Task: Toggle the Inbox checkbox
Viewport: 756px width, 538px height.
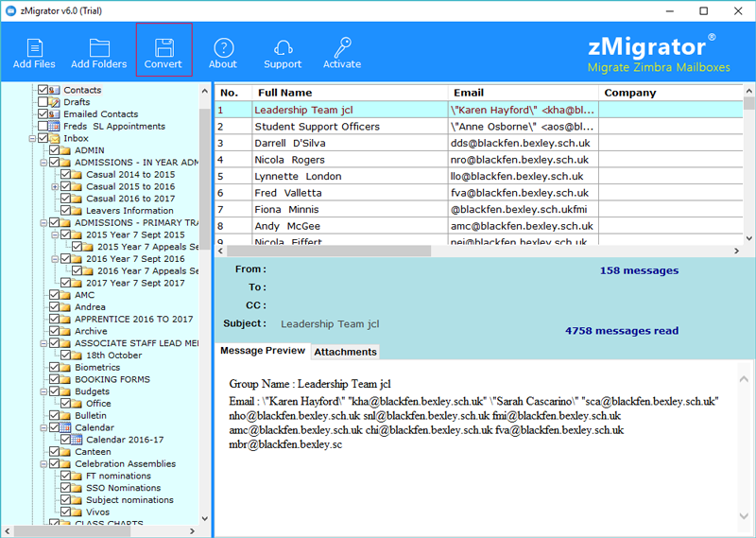Action: pyautogui.click(x=43, y=138)
